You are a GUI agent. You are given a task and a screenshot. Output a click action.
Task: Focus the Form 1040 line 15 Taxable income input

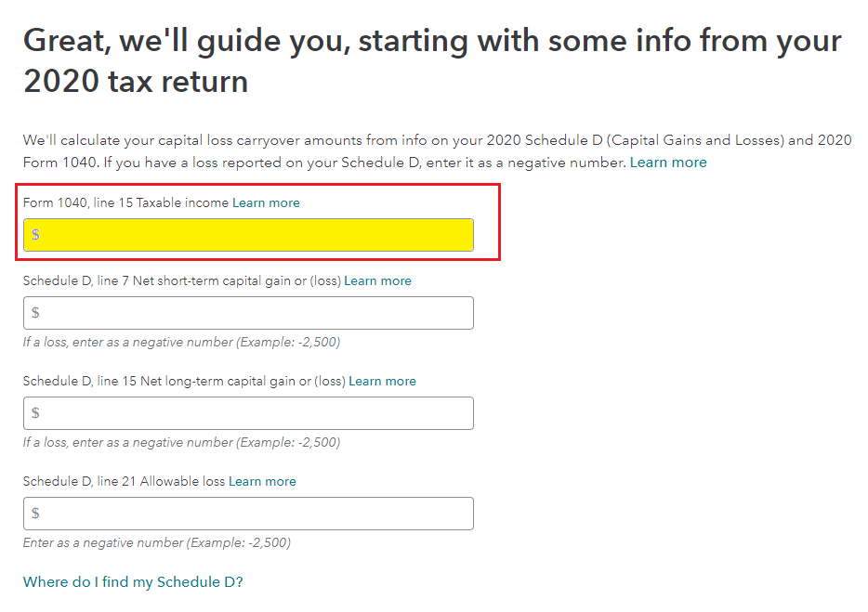click(256, 235)
